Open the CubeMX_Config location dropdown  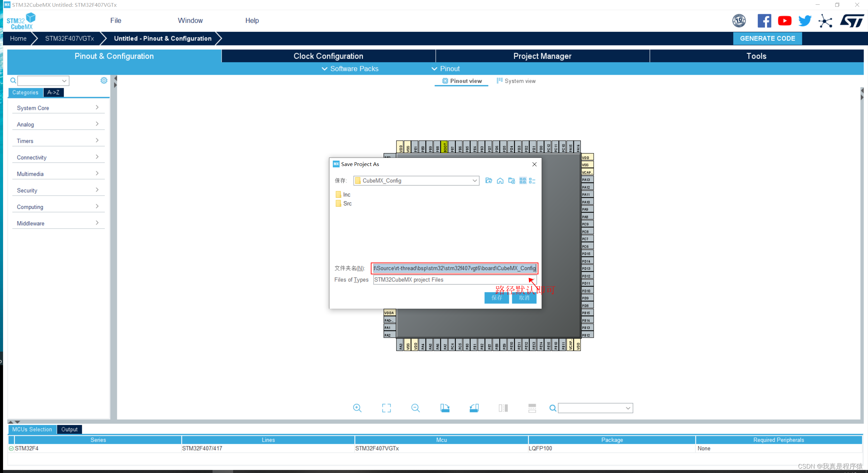click(474, 181)
